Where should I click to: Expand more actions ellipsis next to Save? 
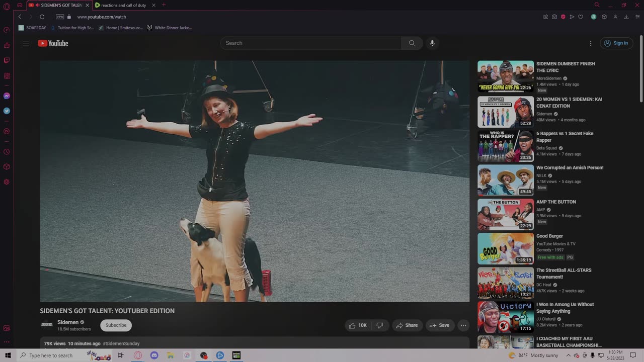pyautogui.click(x=463, y=325)
